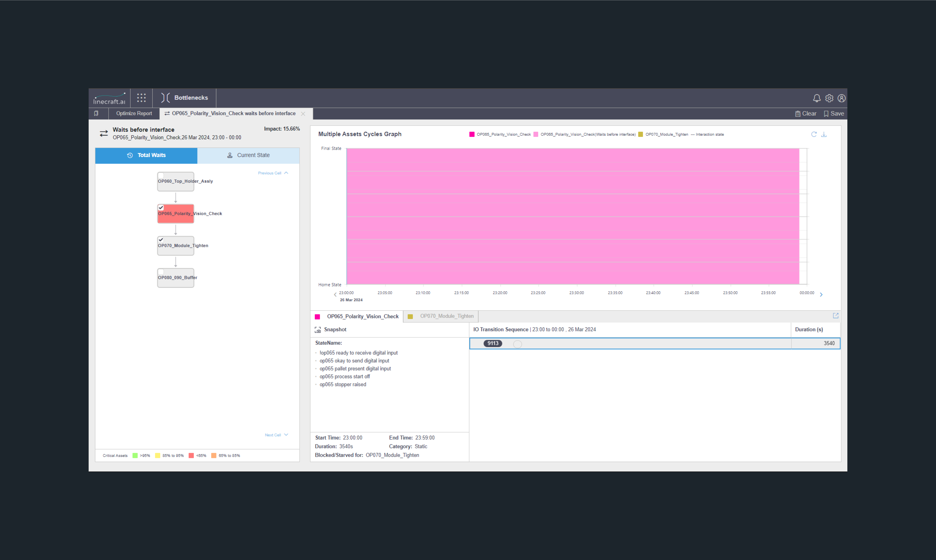Select the OP060_Top_Holder_Assly node
Screen dimensions: 936x560
[x=175, y=182]
